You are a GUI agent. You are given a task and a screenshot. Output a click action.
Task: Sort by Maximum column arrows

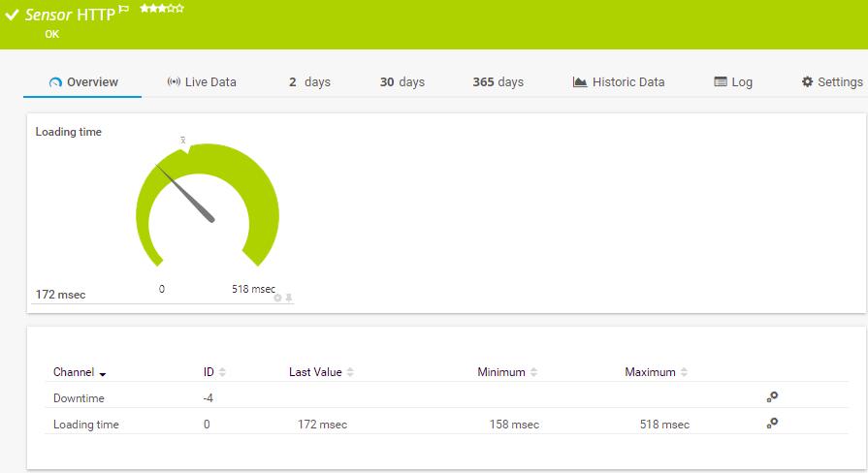(684, 372)
